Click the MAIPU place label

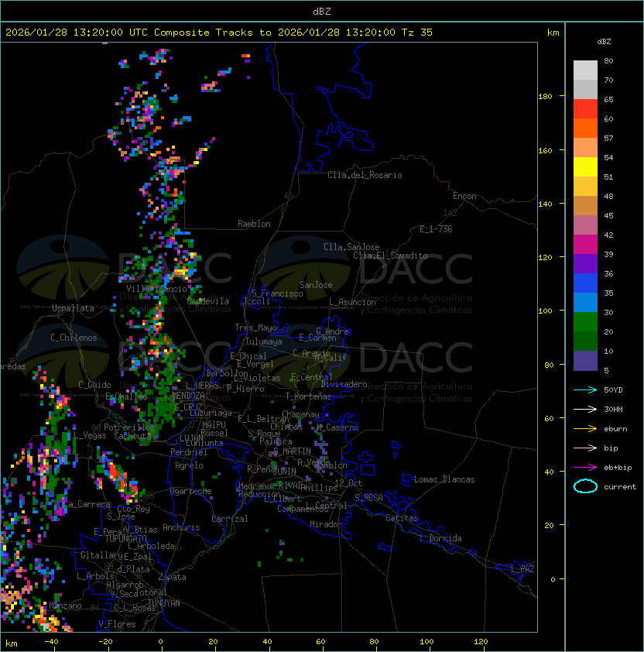pos(214,424)
